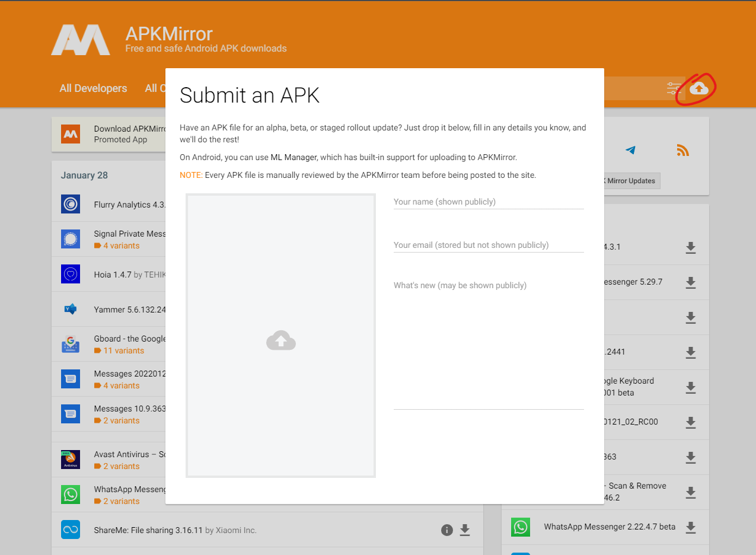Click the Yammer app icon
Image resolution: width=756 pixels, height=555 pixels.
[x=71, y=309]
